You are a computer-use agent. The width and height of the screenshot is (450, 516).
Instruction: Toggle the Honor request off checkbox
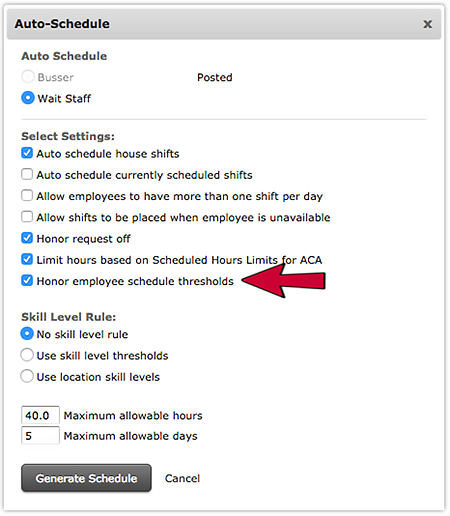tap(27, 238)
